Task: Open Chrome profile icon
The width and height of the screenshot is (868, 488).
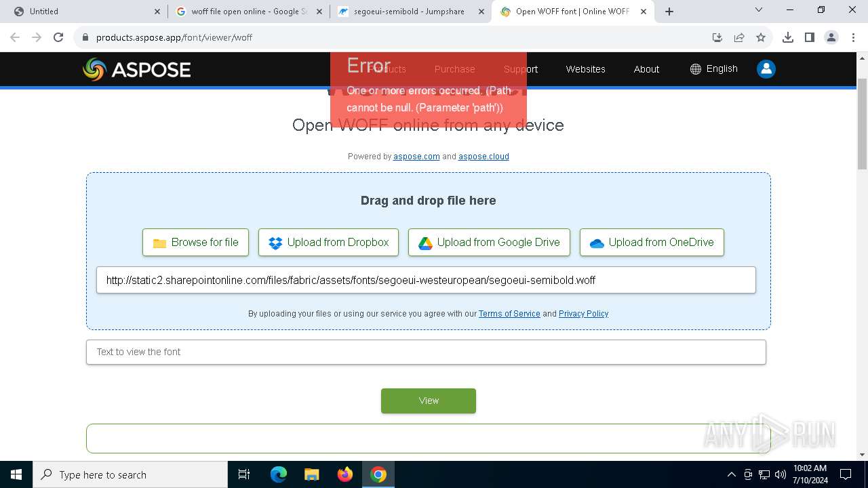Action: coord(831,37)
